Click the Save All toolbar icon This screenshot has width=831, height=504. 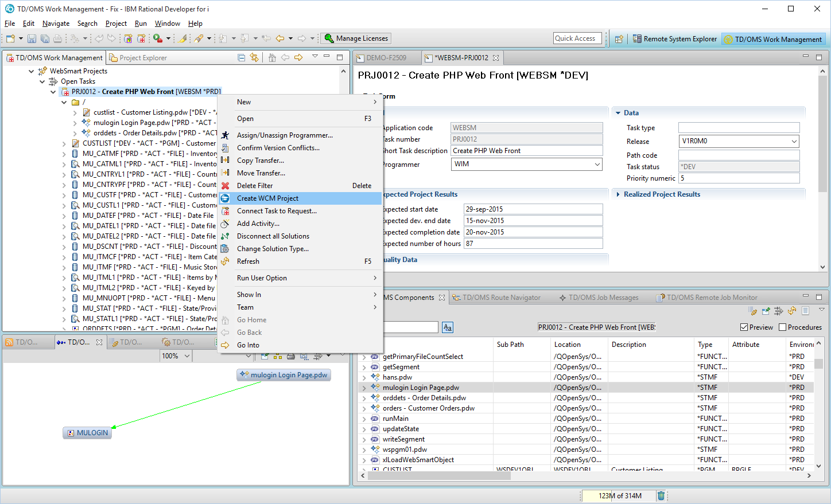click(45, 38)
